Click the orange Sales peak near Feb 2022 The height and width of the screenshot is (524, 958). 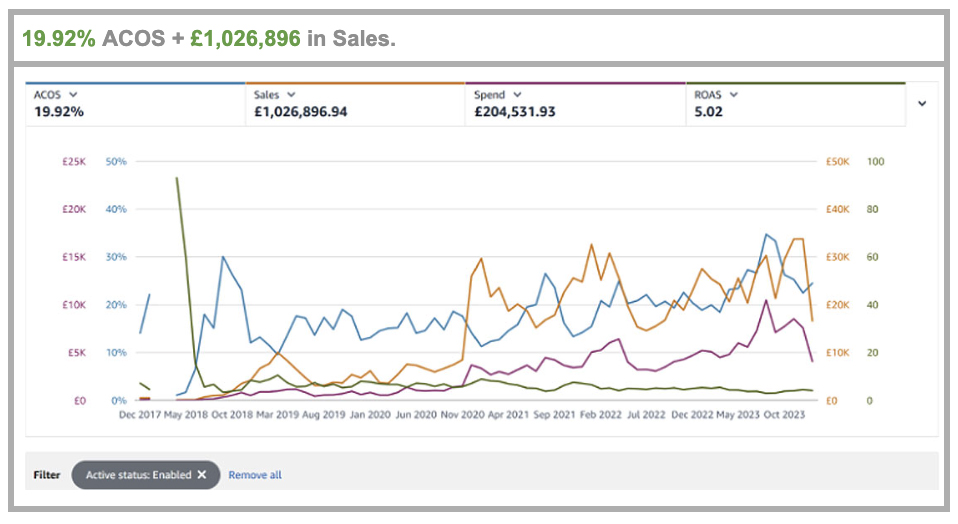pyautogui.click(x=592, y=244)
